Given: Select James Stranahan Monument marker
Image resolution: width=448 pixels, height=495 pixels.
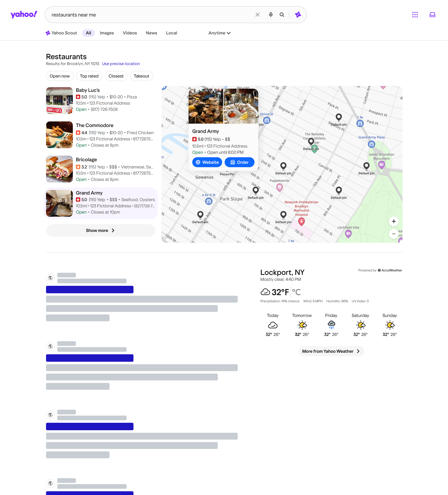Looking at the screenshot, I should [x=381, y=165].
